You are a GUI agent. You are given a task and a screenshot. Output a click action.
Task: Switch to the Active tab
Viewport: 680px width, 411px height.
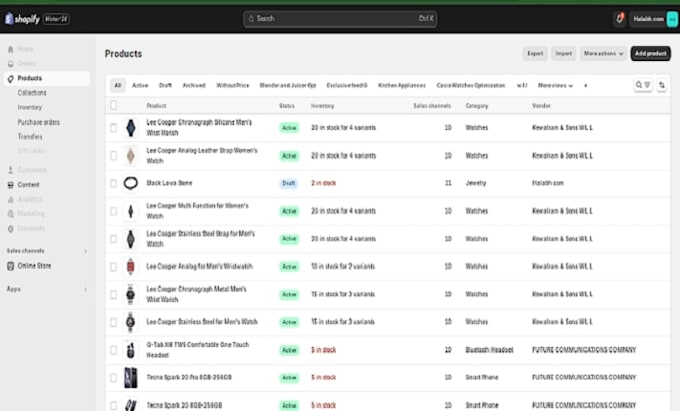(140, 85)
